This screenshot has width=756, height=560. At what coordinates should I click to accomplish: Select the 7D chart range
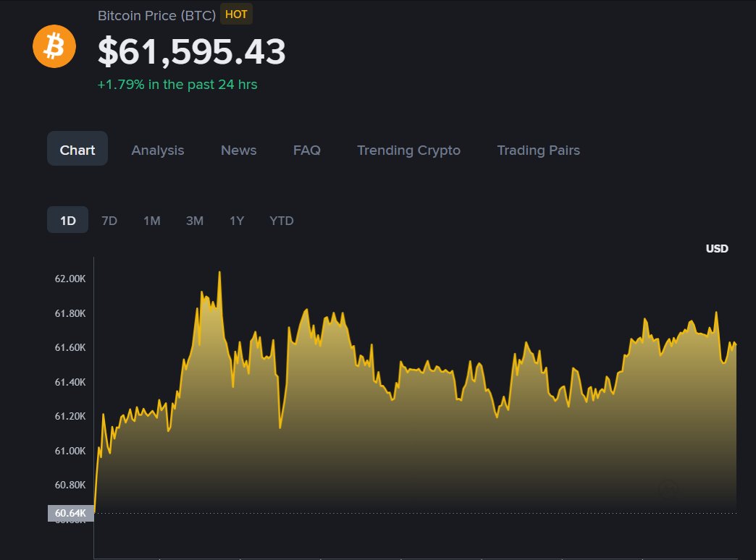109,221
